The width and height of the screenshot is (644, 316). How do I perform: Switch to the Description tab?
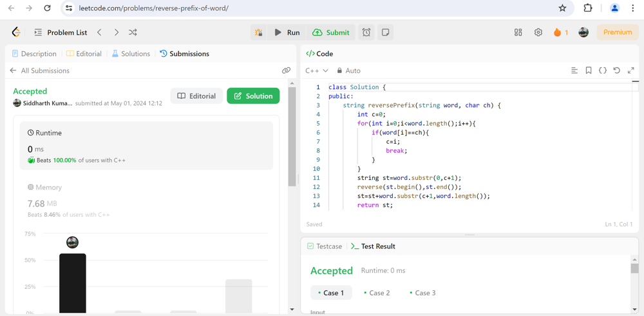pos(34,54)
